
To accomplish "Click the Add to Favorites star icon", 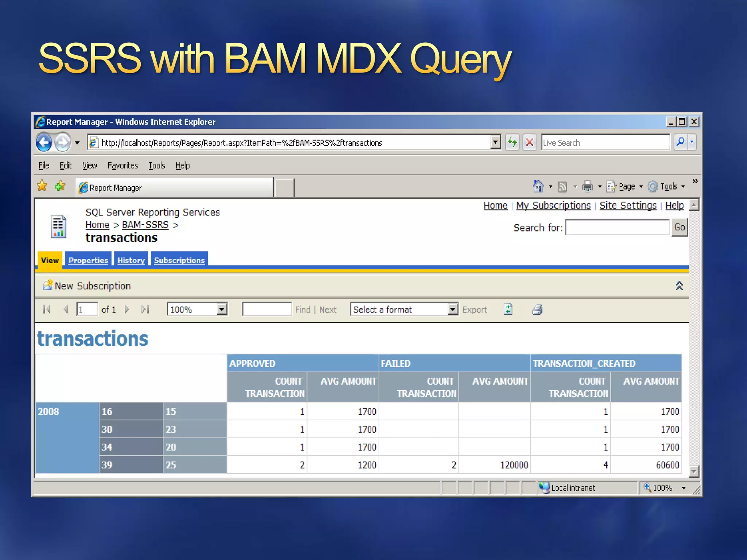I will point(60,187).
